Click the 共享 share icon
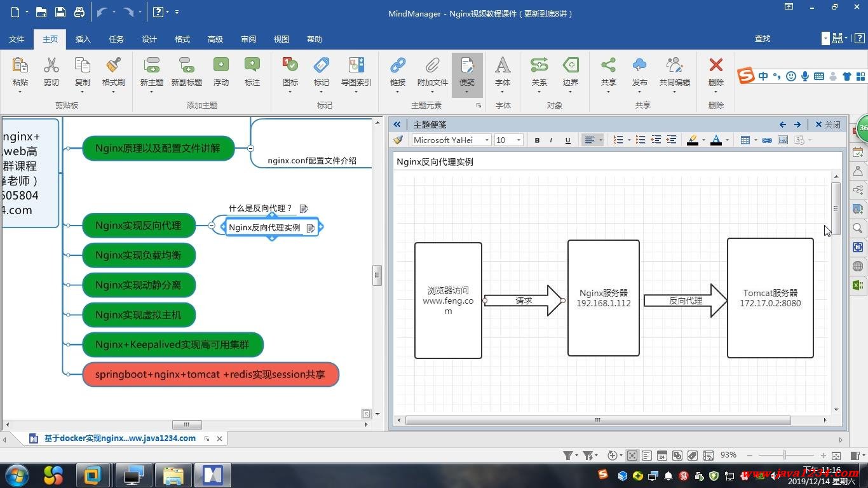Viewport: 868px width, 488px height. point(609,65)
